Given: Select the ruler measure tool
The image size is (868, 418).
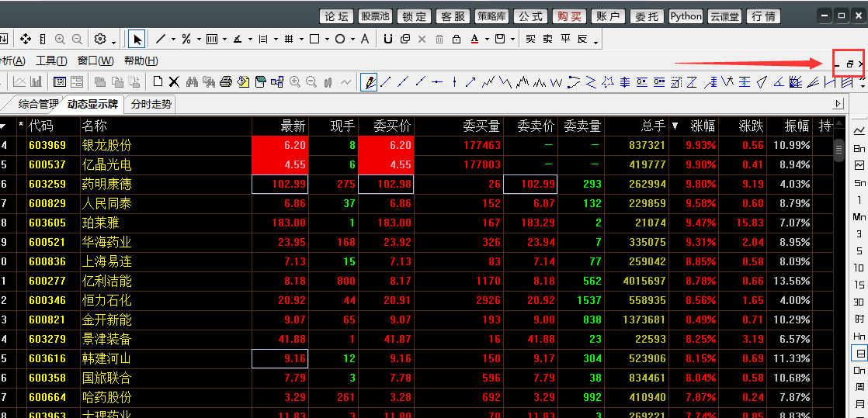Looking at the screenshot, I should [x=43, y=40].
